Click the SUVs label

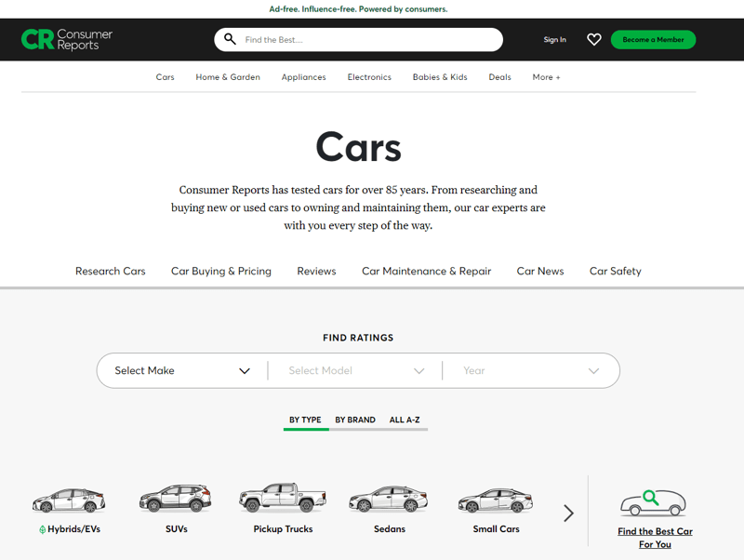coord(177,528)
